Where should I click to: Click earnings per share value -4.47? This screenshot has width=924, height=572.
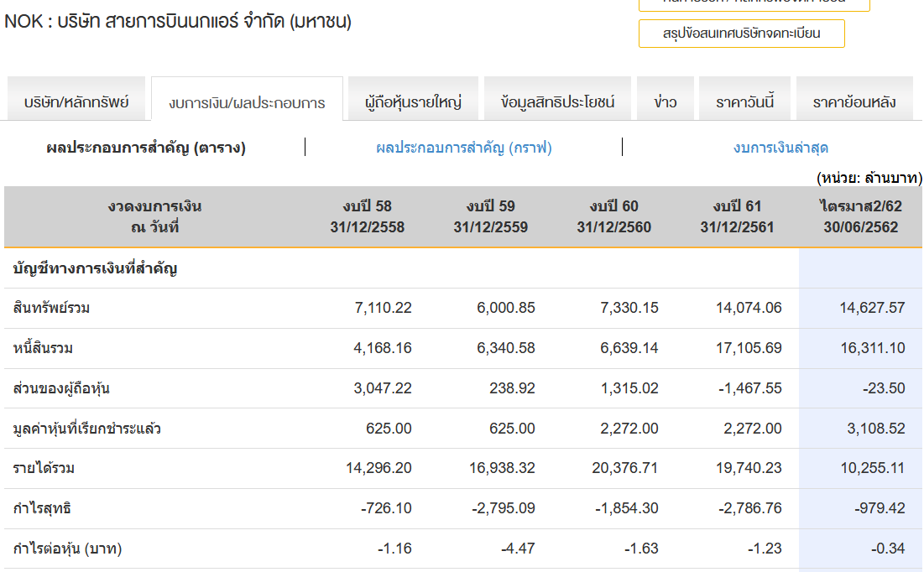tap(518, 549)
